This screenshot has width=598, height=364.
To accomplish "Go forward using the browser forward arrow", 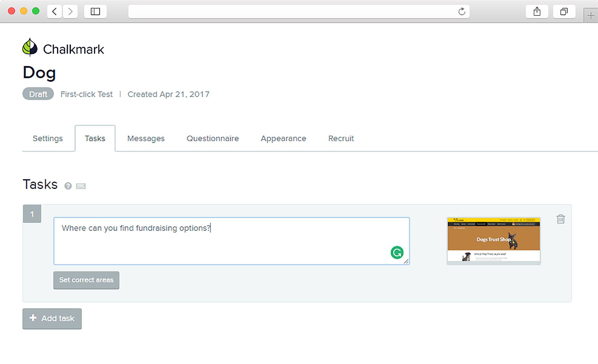I will [x=70, y=12].
